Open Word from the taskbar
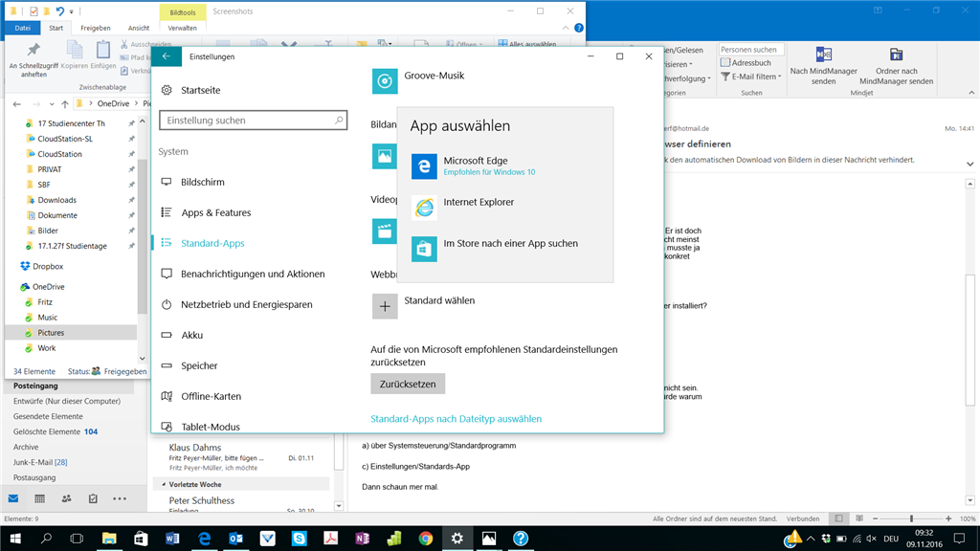This screenshot has height=551, width=980. pos(172,538)
